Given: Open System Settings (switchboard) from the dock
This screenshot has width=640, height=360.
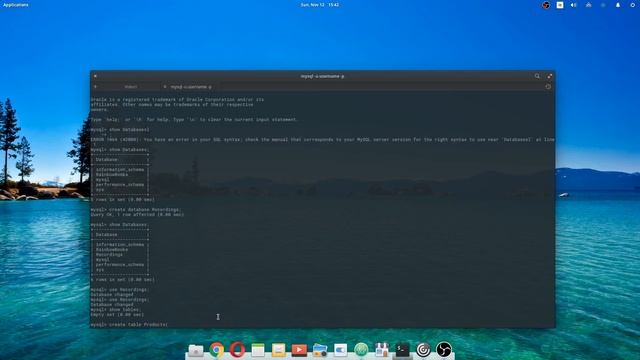Looking at the screenshot, I should point(340,350).
